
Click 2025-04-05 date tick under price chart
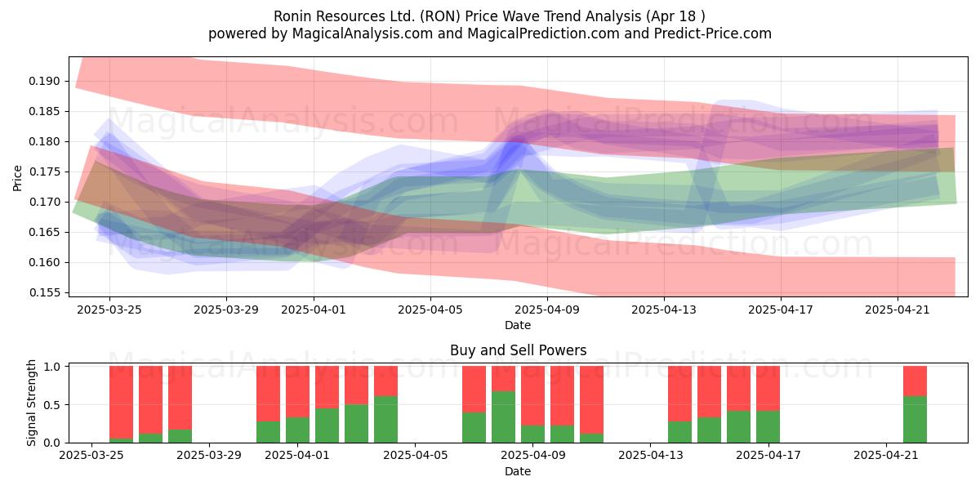pos(430,310)
